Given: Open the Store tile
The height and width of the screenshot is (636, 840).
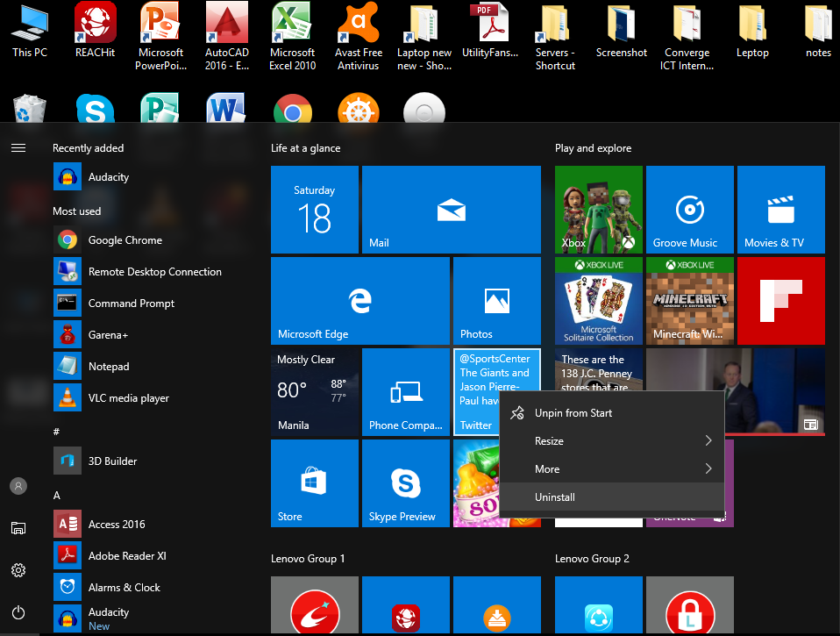Looking at the screenshot, I should [314, 483].
